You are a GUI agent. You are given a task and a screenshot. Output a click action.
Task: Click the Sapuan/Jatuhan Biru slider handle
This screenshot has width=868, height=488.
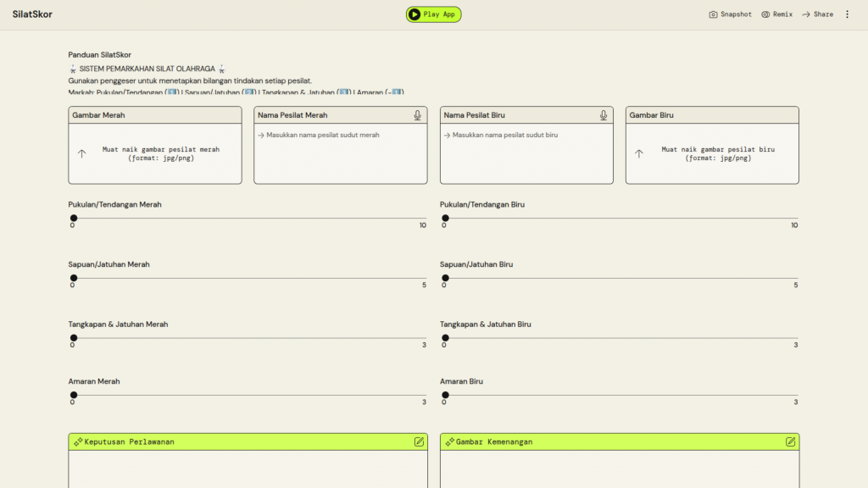coord(445,278)
